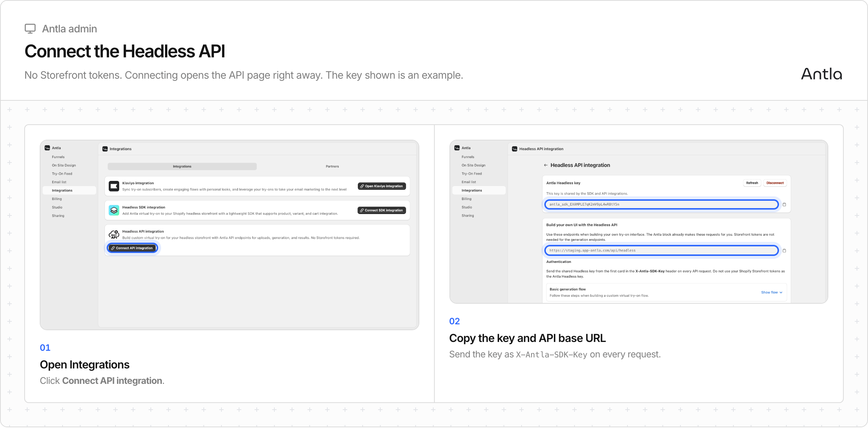Click the Headless SDK layers icon
868x428 pixels.
point(114,210)
